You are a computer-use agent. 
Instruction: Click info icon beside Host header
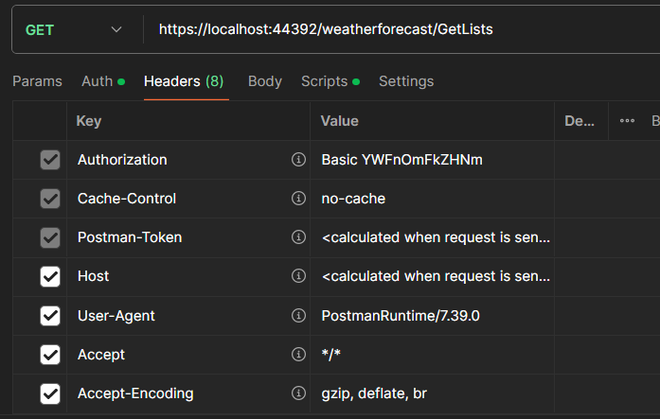298,277
